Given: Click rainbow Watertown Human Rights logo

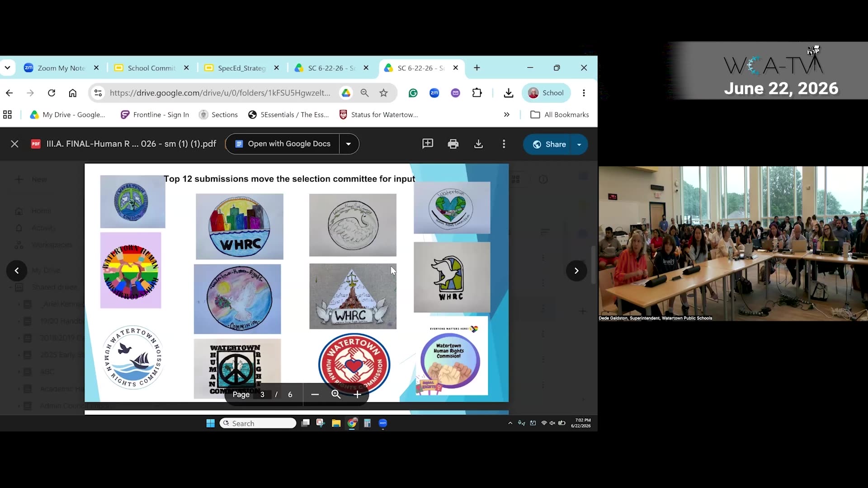Looking at the screenshot, I should [x=131, y=270].
